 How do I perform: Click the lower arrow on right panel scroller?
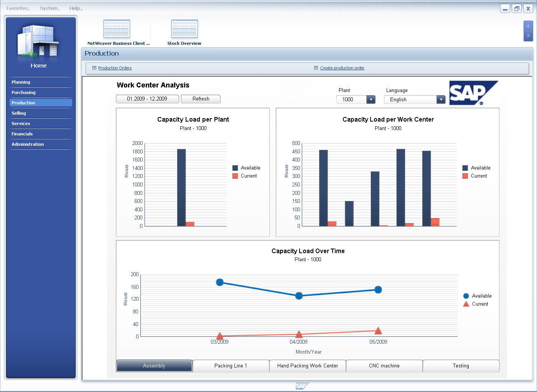[x=528, y=36]
